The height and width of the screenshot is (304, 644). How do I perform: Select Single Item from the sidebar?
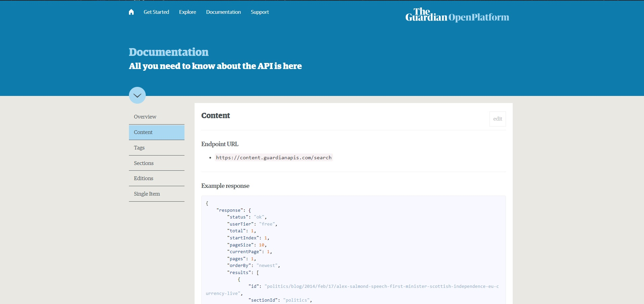pos(146,194)
